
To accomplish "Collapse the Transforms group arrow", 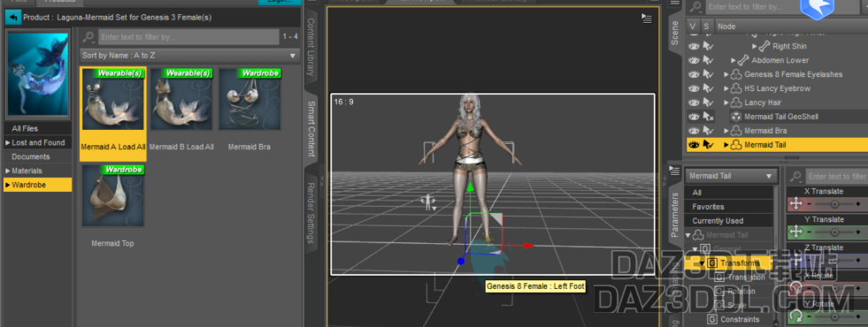I will coord(702,263).
